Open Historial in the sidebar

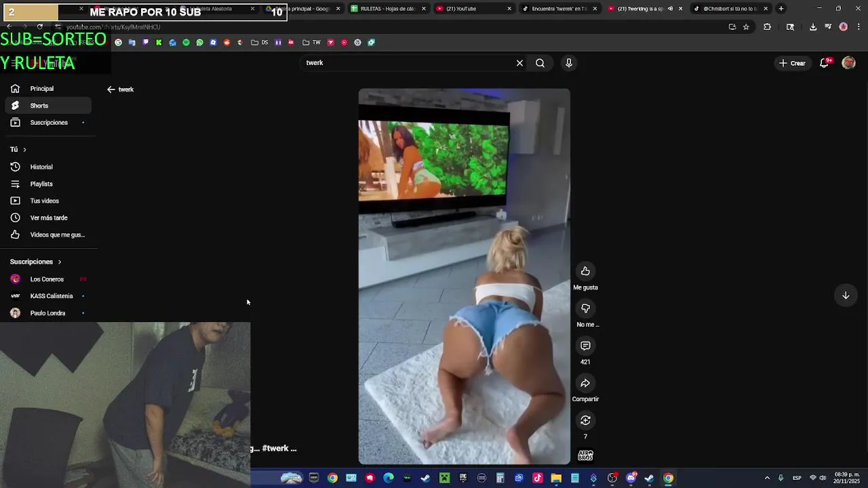click(x=47, y=167)
